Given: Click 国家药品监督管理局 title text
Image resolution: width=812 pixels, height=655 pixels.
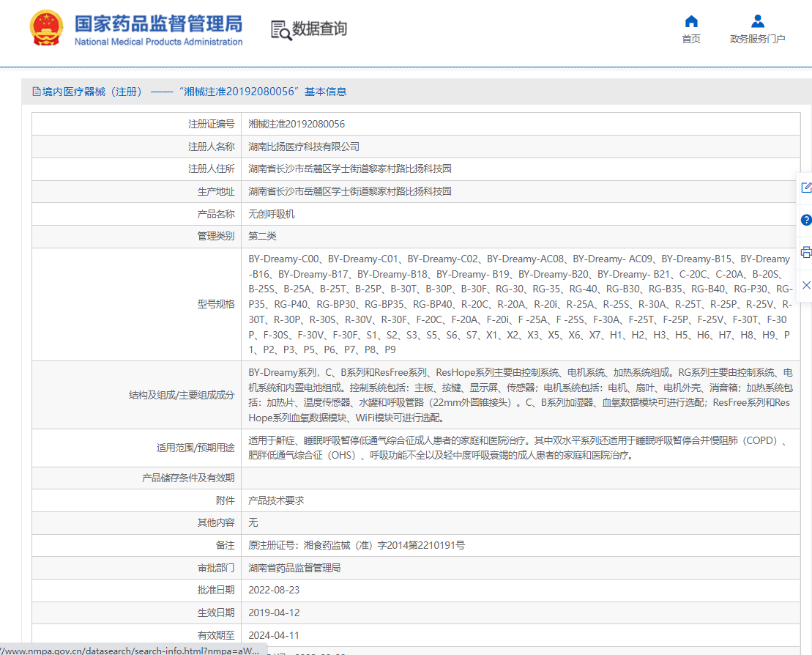Looking at the screenshot, I should [158, 24].
